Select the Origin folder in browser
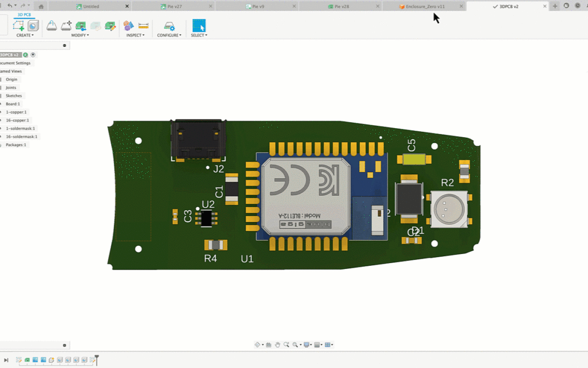 point(11,80)
